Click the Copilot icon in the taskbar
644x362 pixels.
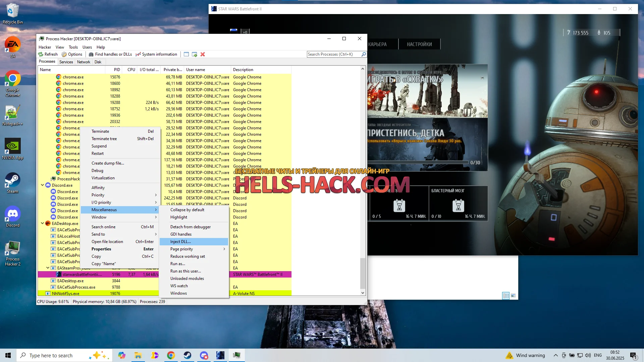(121, 355)
